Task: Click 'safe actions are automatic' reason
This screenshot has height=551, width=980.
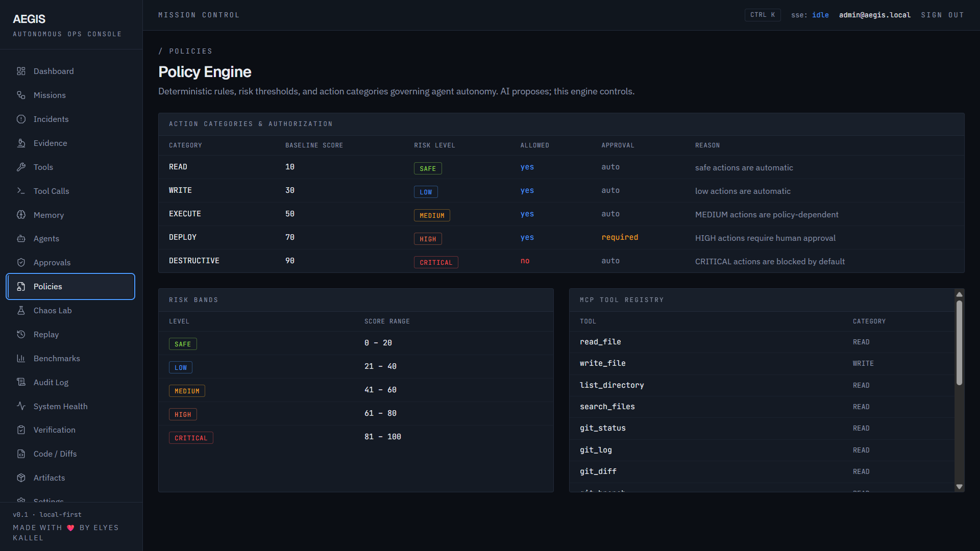Action: click(x=744, y=168)
